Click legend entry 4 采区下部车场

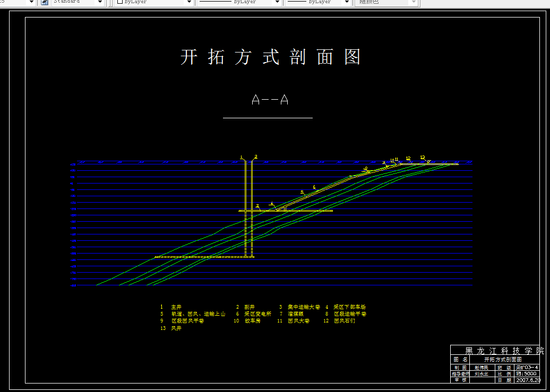pyautogui.click(x=345, y=307)
